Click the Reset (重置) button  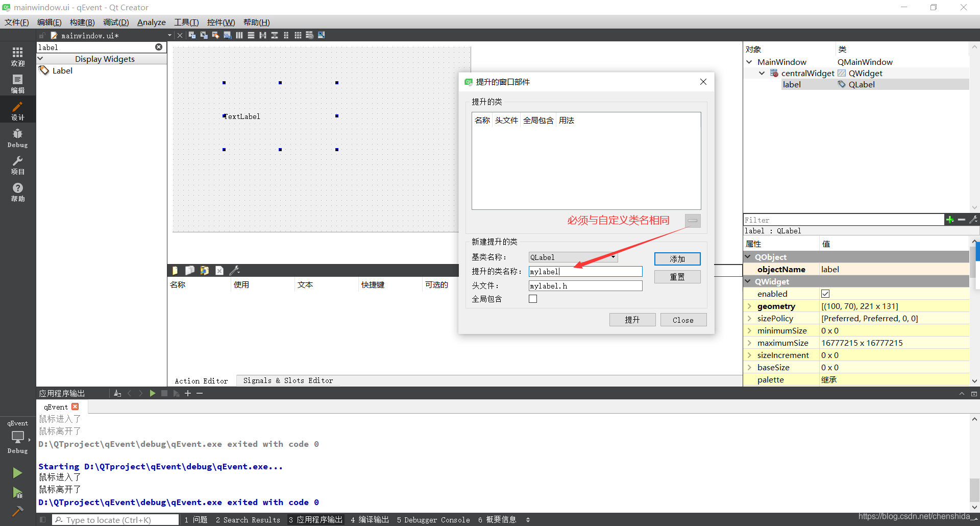(x=677, y=277)
